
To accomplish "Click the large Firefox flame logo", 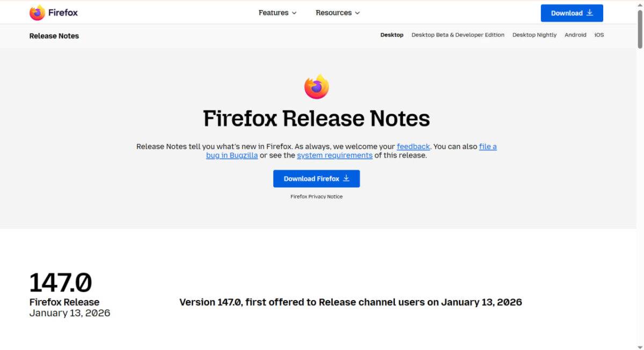I will tap(317, 87).
